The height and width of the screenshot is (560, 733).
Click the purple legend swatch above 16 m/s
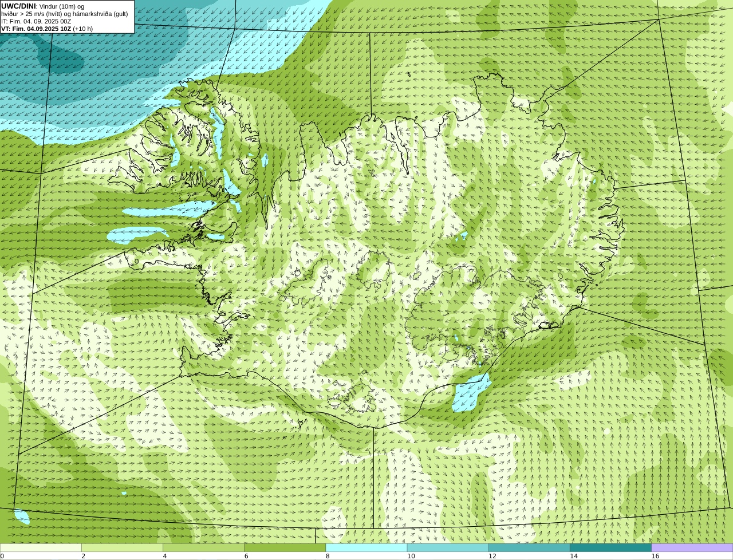coord(692,548)
